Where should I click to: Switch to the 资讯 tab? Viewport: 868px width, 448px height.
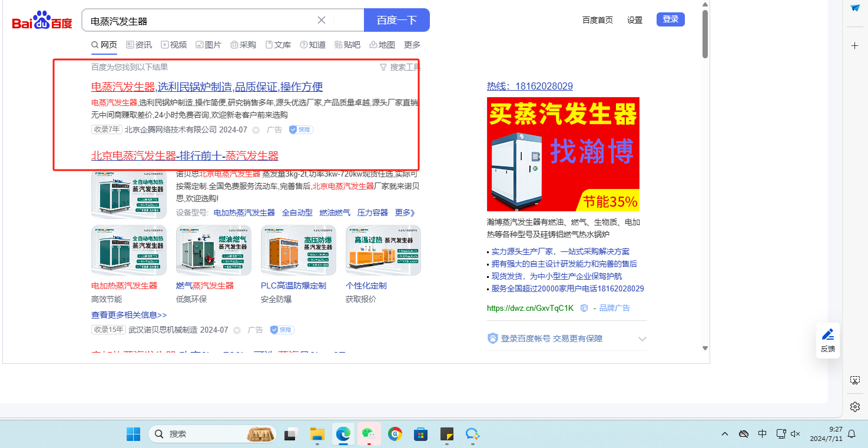(139, 45)
